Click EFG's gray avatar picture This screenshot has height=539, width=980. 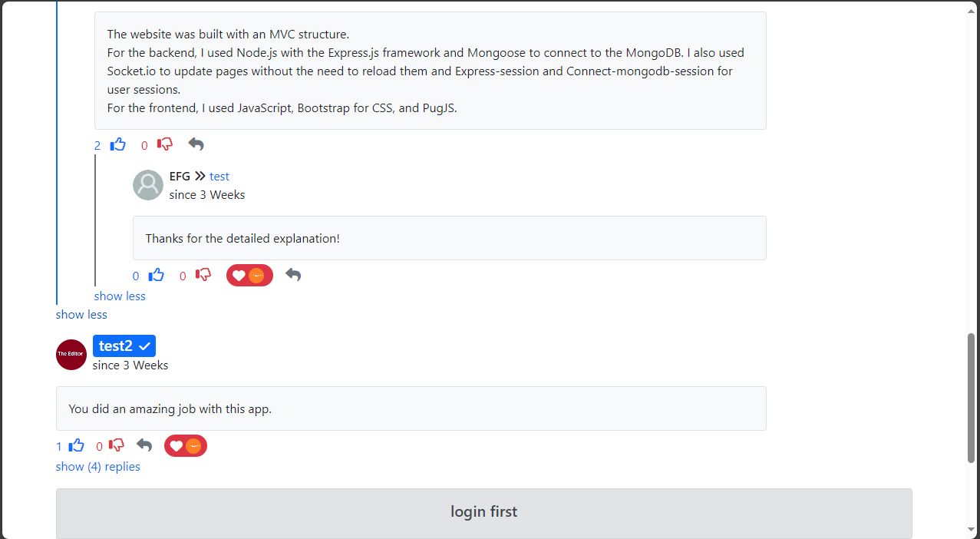pyautogui.click(x=148, y=185)
